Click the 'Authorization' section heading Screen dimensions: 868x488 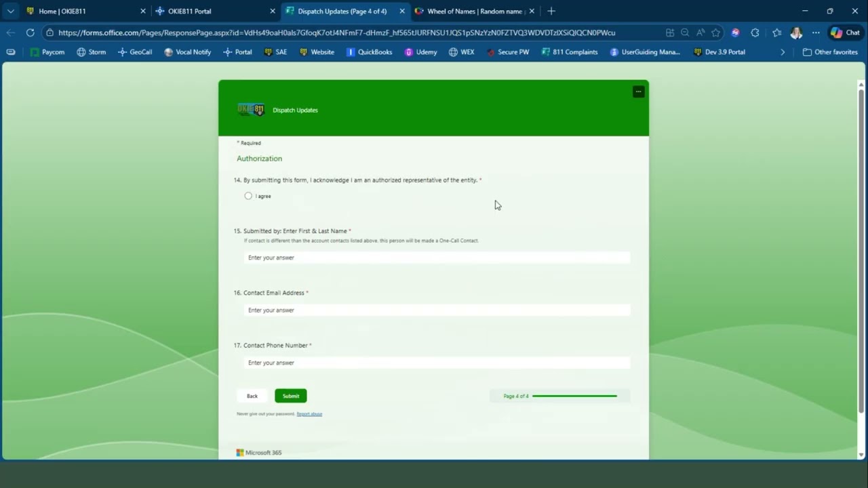point(259,159)
